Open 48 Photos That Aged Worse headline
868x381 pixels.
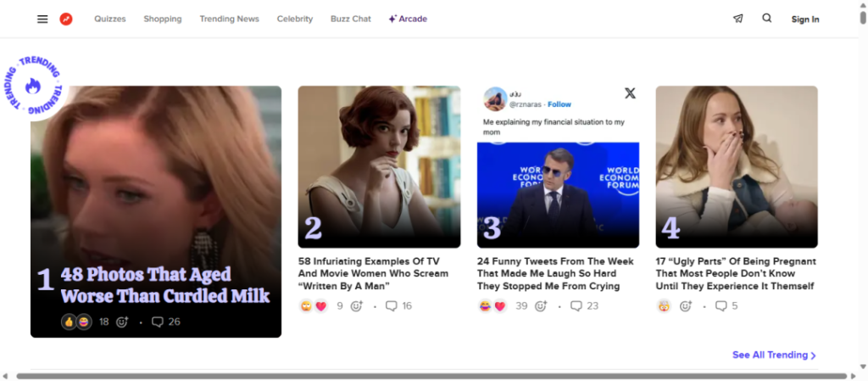click(x=164, y=285)
